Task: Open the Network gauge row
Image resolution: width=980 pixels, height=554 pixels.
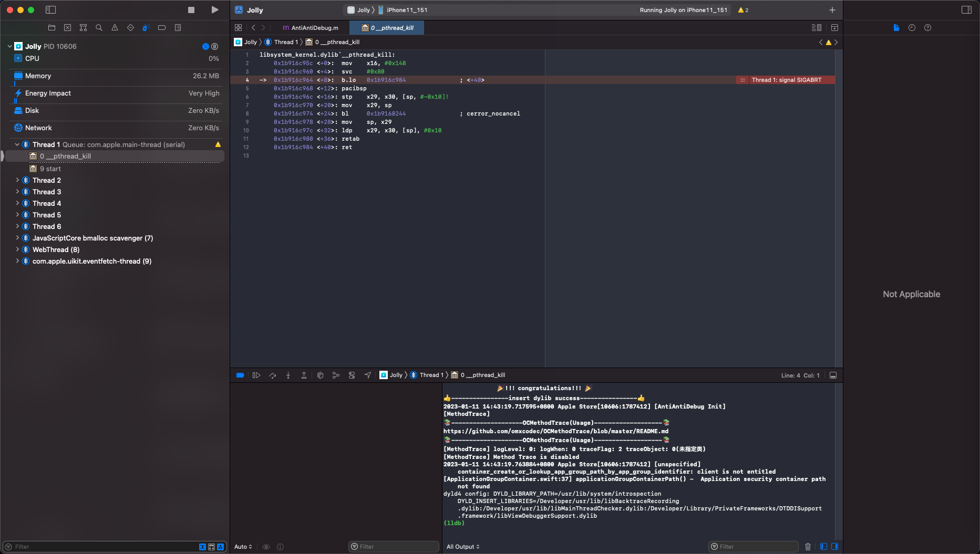Action: (117, 128)
